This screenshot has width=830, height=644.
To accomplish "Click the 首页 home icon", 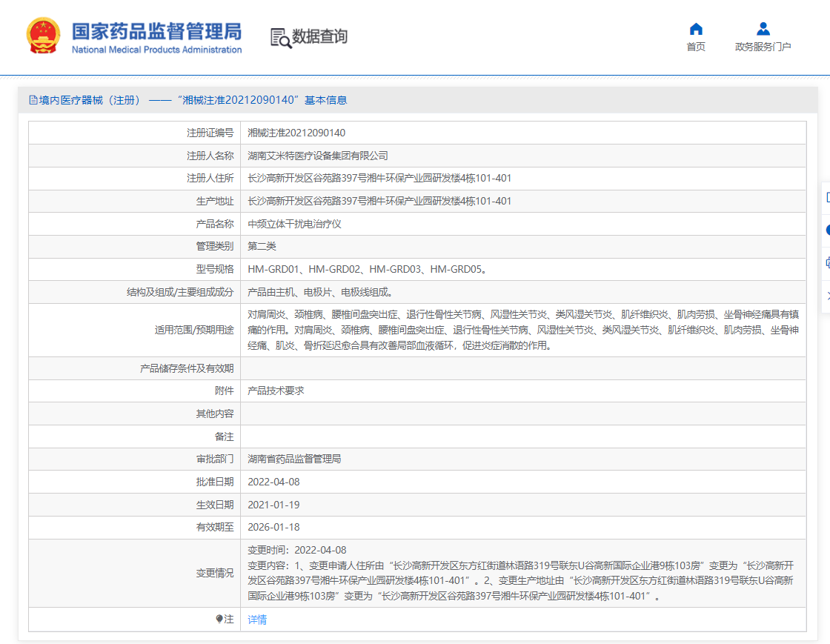I will pos(696,29).
